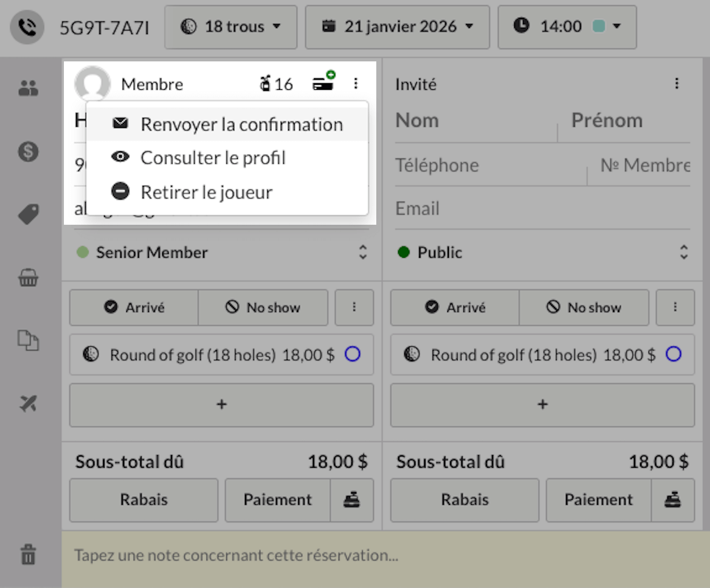Open the 18 trous dropdown

231,27
